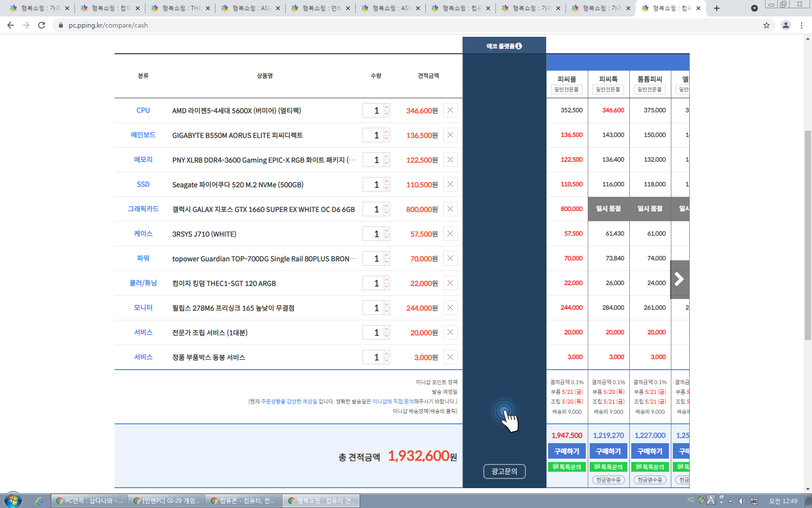The image size is (812, 508).
Task: Click the tab search arrow in Chrome
Action: [x=754, y=8]
